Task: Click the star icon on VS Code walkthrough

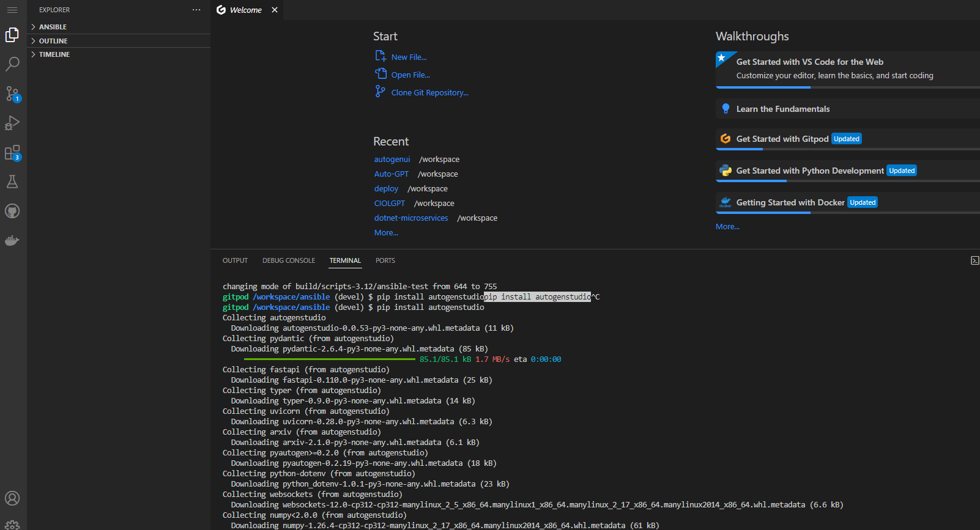Action: click(722, 58)
